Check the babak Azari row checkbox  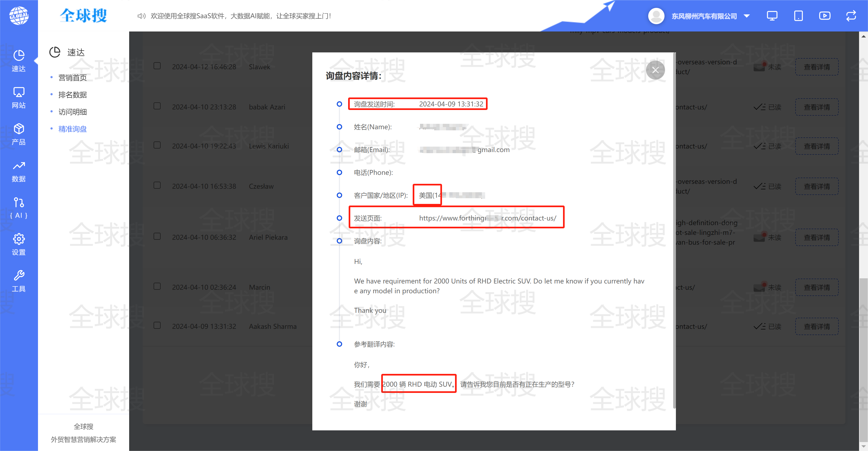pyautogui.click(x=157, y=106)
